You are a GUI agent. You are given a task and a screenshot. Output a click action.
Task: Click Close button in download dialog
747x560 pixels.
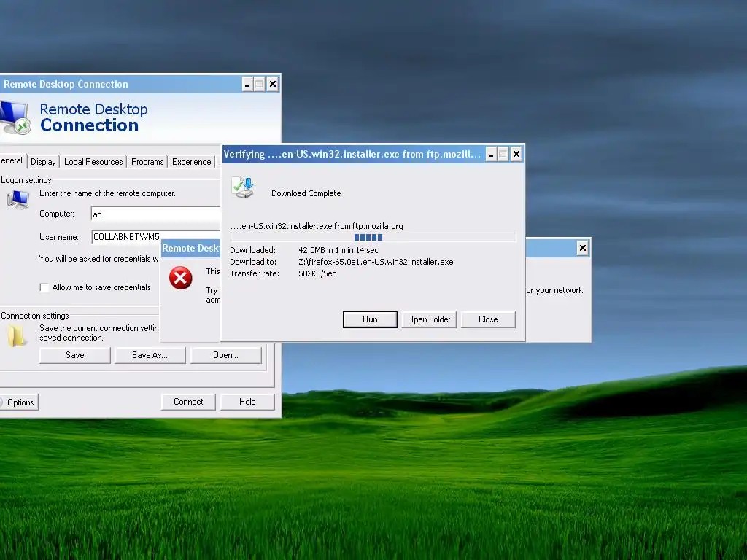click(x=488, y=319)
